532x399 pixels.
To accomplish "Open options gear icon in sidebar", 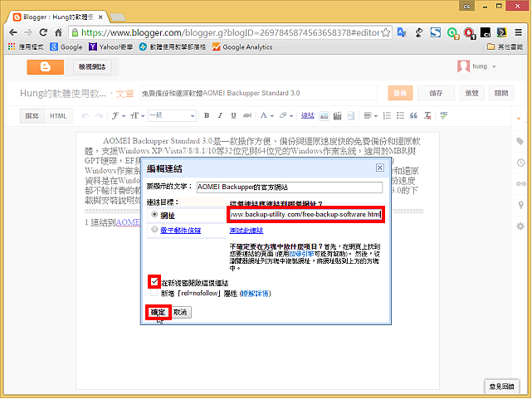I will point(520,226).
